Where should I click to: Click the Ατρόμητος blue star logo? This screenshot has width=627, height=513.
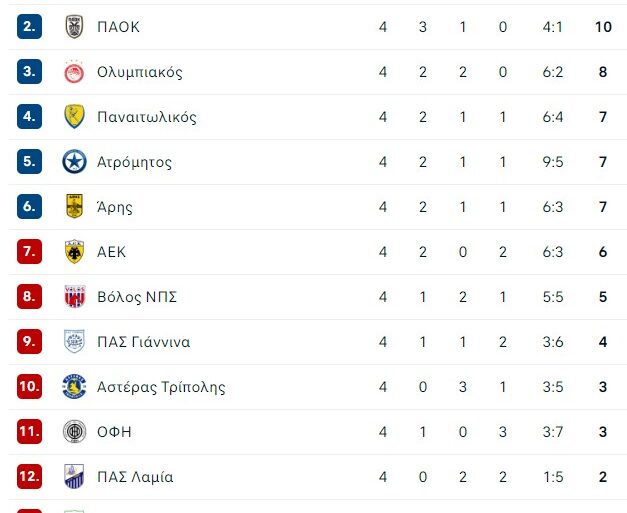74,162
